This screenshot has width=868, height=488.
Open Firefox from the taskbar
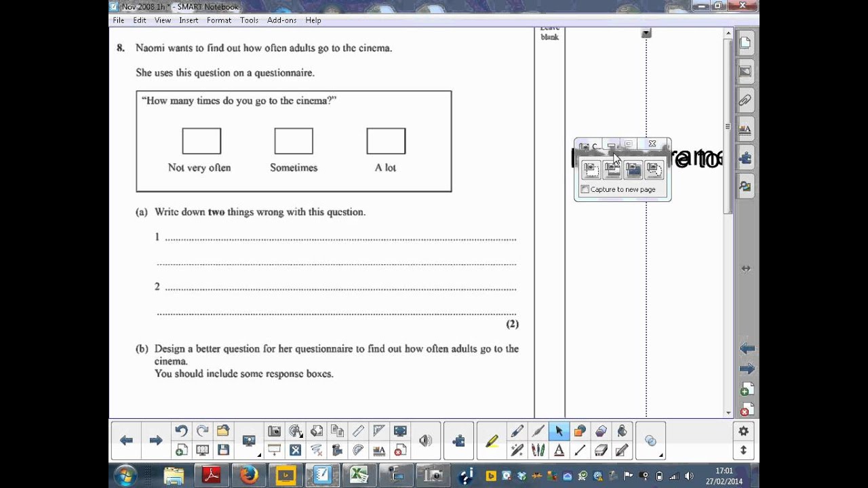click(x=249, y=476)
